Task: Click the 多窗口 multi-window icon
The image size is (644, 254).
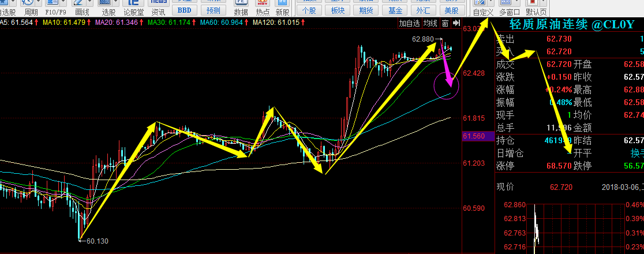Action: pyautogui.click(x=510, y=7)
